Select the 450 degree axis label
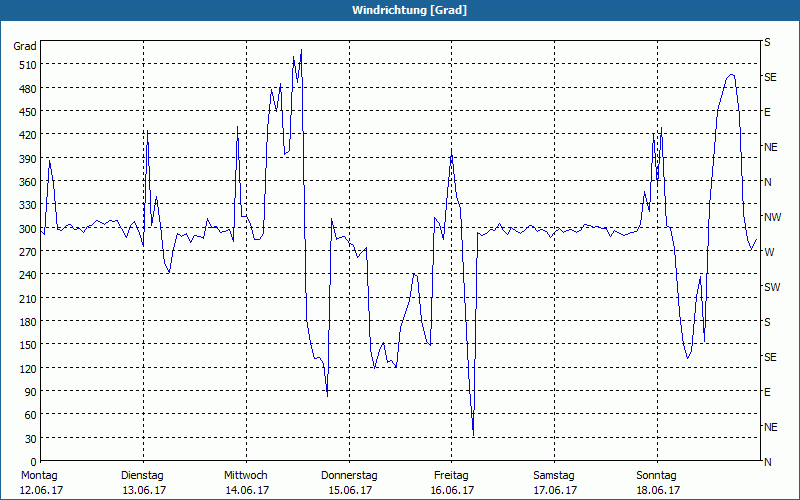This screenshot has height=500, width=800. coord(28,112)
